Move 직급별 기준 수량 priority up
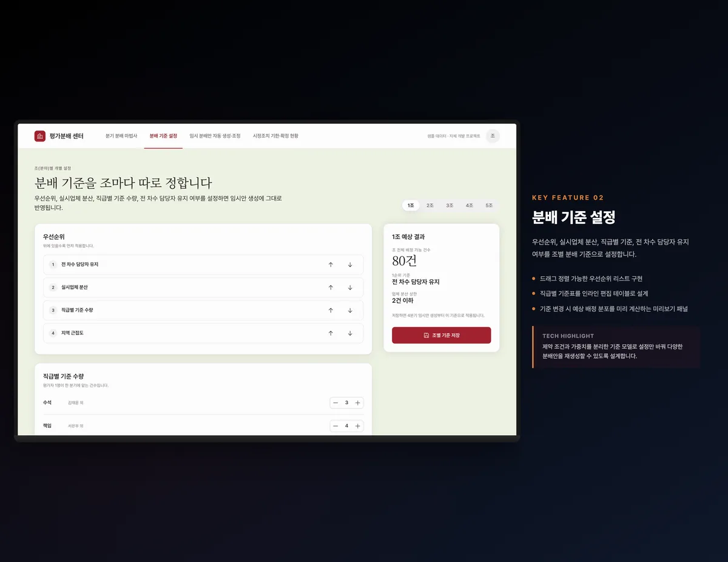 coord(331,310)
